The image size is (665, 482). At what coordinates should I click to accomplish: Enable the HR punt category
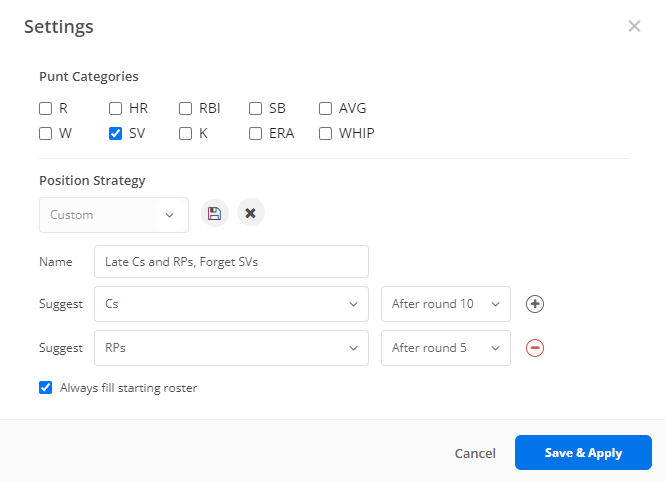click(x=116, y=108)
